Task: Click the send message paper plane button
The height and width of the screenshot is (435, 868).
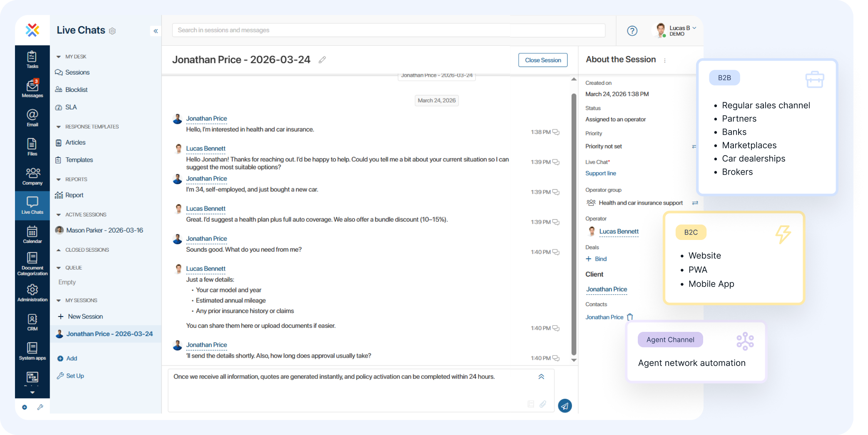Action: click(x=565, y=406)
